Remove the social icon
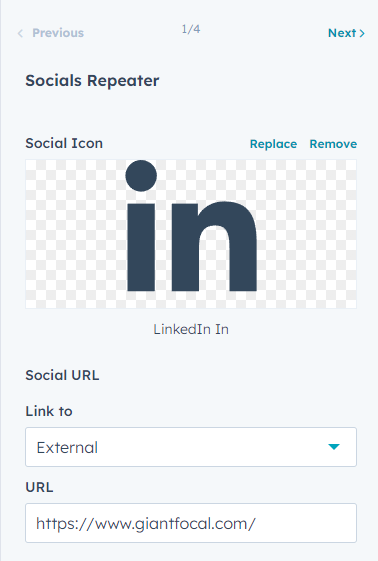This screenshot has width=378, height=561. [333, 144]
